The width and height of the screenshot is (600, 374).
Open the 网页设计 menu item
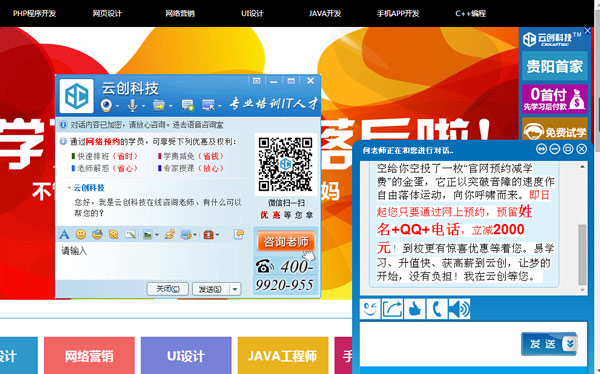pos(107,13)
